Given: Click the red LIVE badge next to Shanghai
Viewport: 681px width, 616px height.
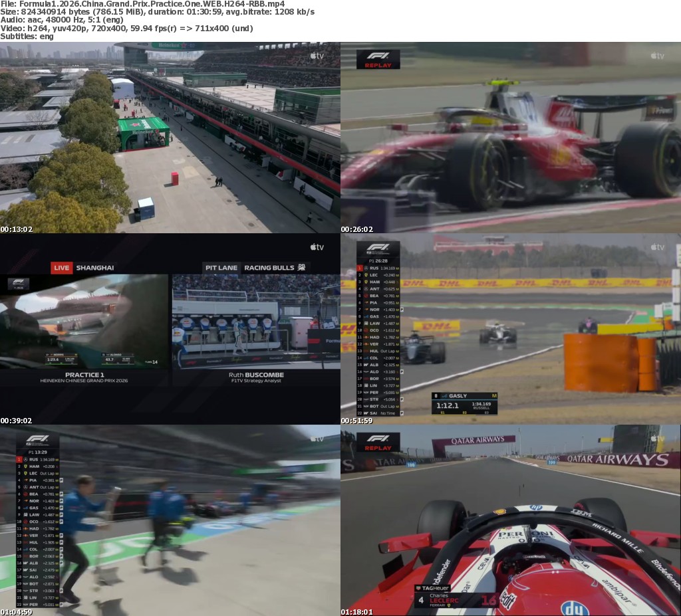Looking at the screenshot, I should tap(62, 268).
